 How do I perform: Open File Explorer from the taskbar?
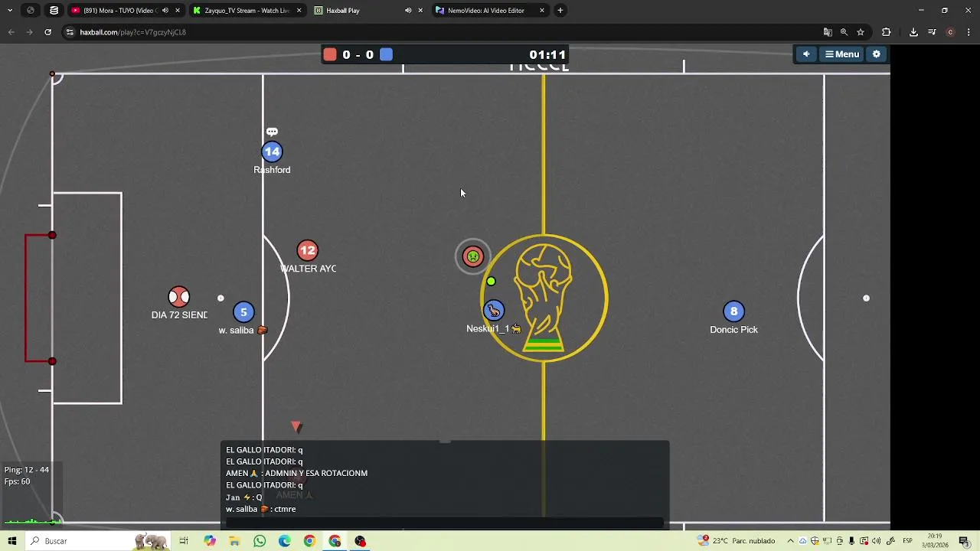pyautogui.click(x=234, y=541)
